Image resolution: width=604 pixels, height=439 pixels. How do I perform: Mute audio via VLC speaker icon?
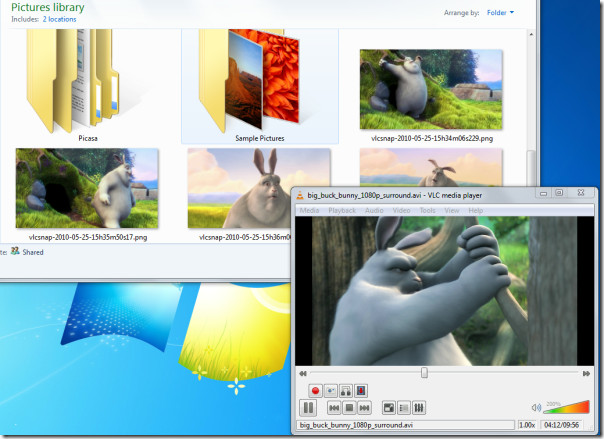[536, 407]
